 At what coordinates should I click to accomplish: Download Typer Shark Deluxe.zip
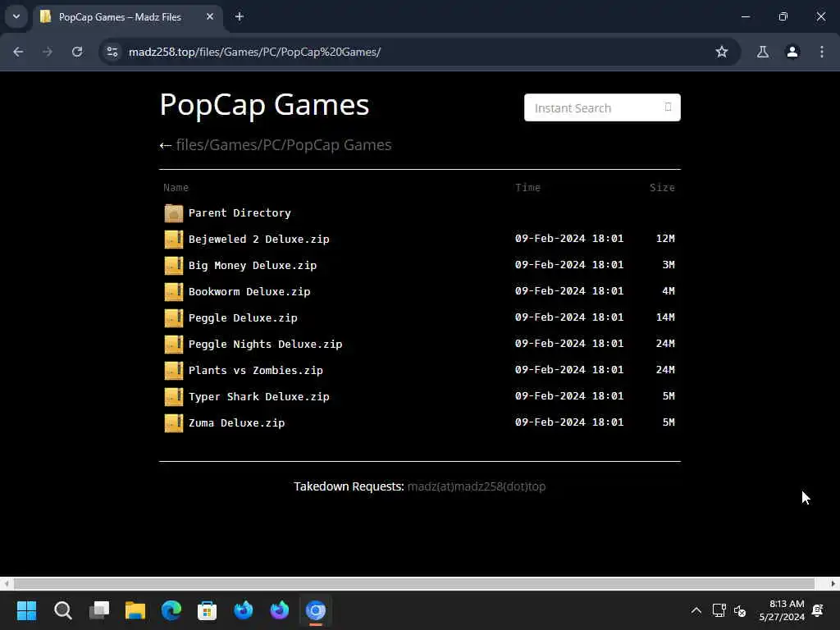pyautogui.click(x=258, y=396)
